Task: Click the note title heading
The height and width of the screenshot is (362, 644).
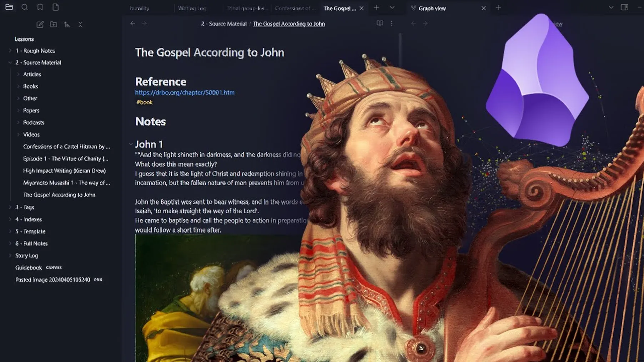Action: coord(210,52)
